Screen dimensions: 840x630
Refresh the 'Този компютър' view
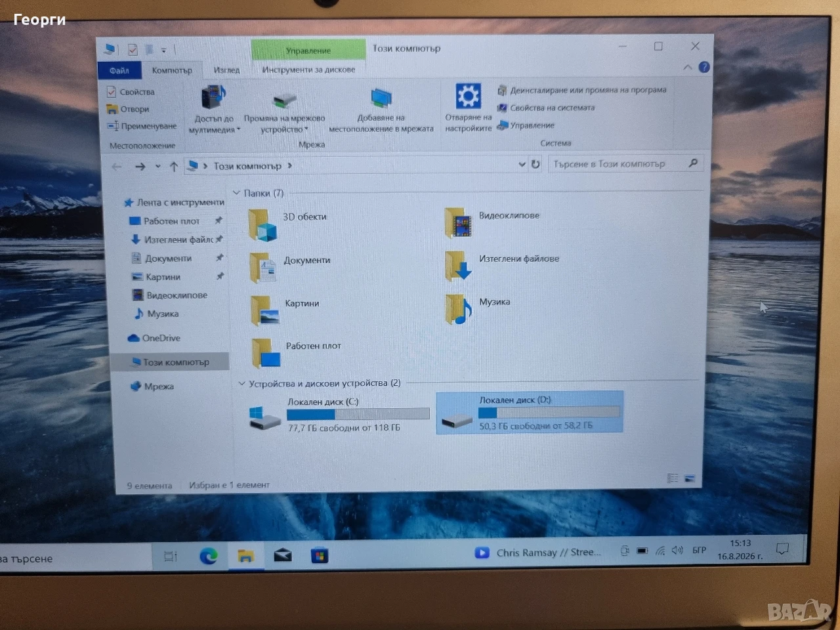click(x=535, y=164)
